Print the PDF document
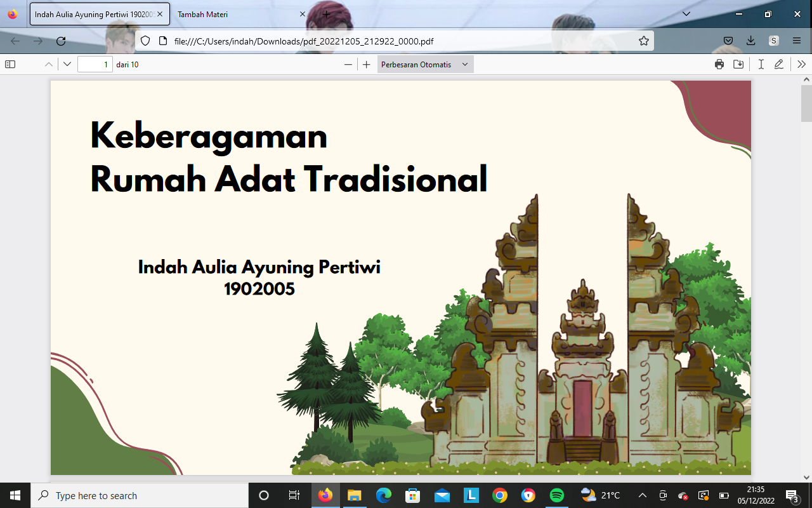Viewport: 812px width, 508px height. (719, 64)
